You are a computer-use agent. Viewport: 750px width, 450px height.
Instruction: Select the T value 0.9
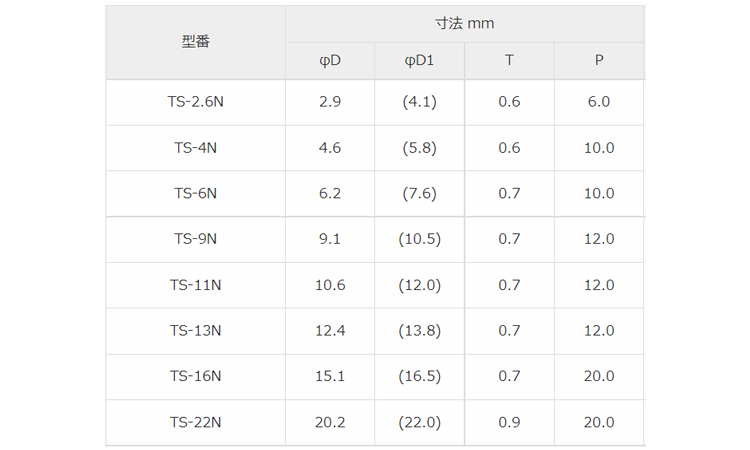[x=509, y=423]
